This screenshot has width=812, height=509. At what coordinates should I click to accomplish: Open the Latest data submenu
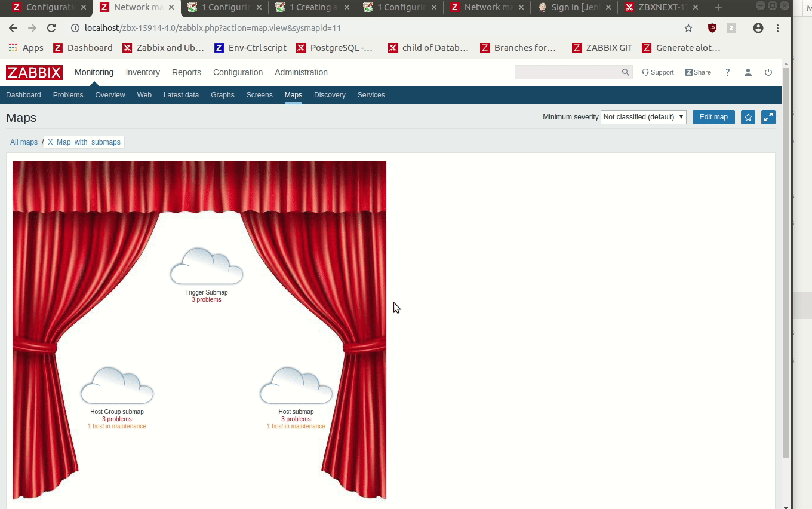click(x=181, y=95)
